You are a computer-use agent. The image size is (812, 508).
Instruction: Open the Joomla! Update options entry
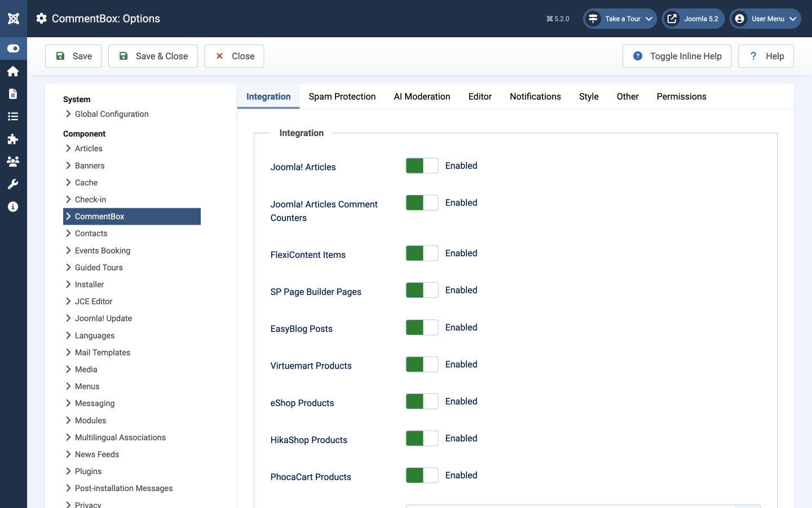point(132,318)
